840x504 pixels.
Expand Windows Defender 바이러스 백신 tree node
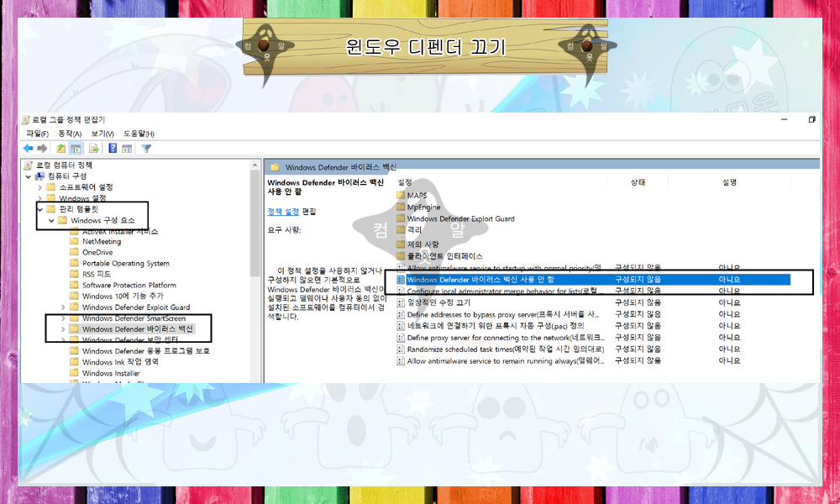63,328
